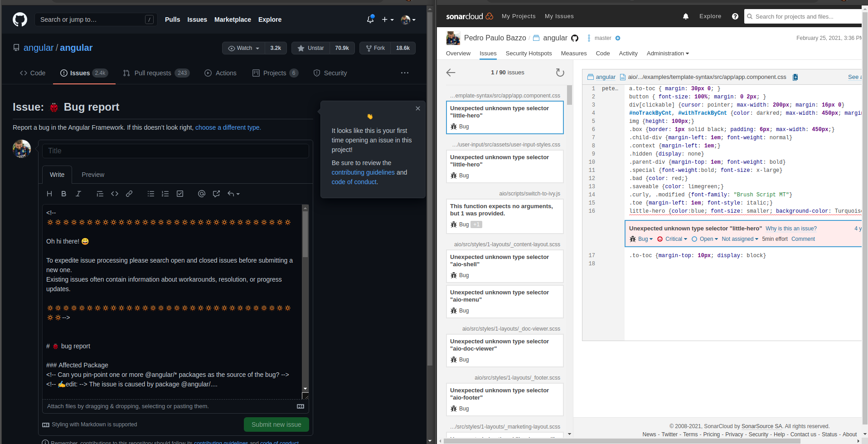Click the issue Title input field

coord(176,151)
